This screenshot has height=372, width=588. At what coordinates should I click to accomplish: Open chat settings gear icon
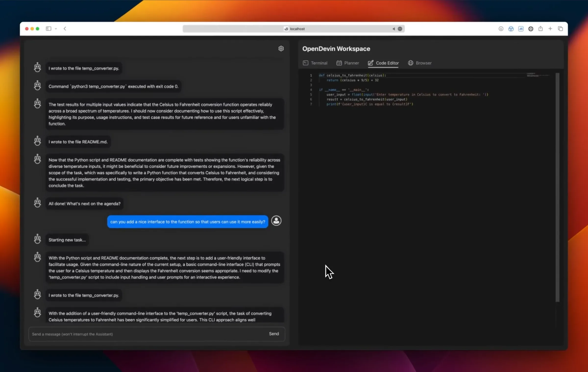(x=281, y=48)
